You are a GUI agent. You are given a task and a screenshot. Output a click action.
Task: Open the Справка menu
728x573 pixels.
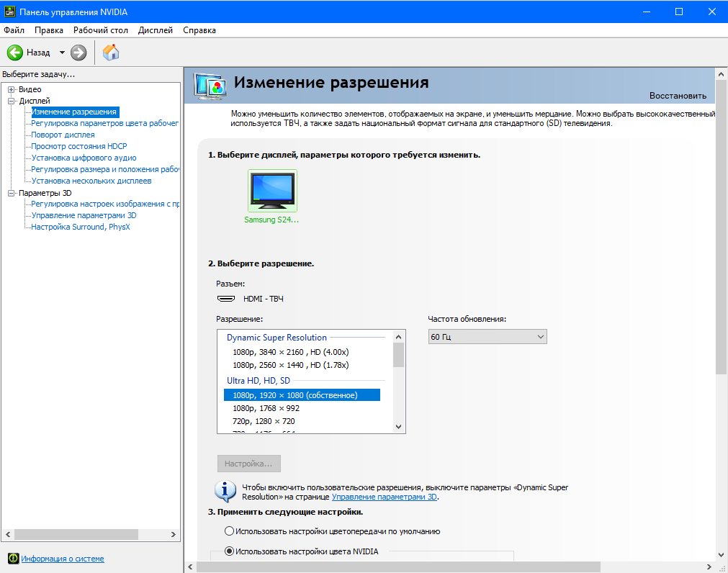coord(199,30)
